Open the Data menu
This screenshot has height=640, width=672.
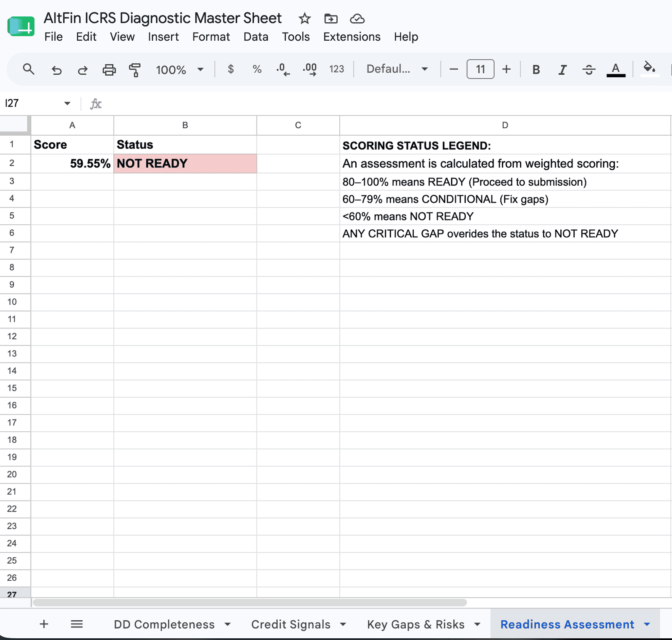256,37
